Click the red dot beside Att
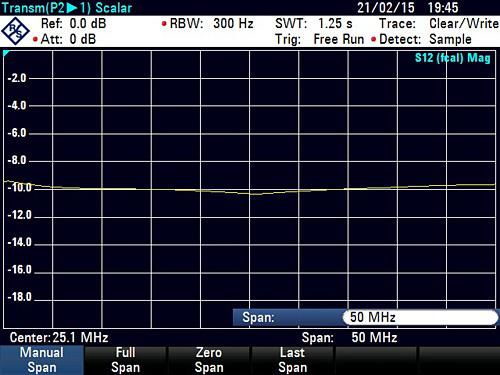 [35, 40]
